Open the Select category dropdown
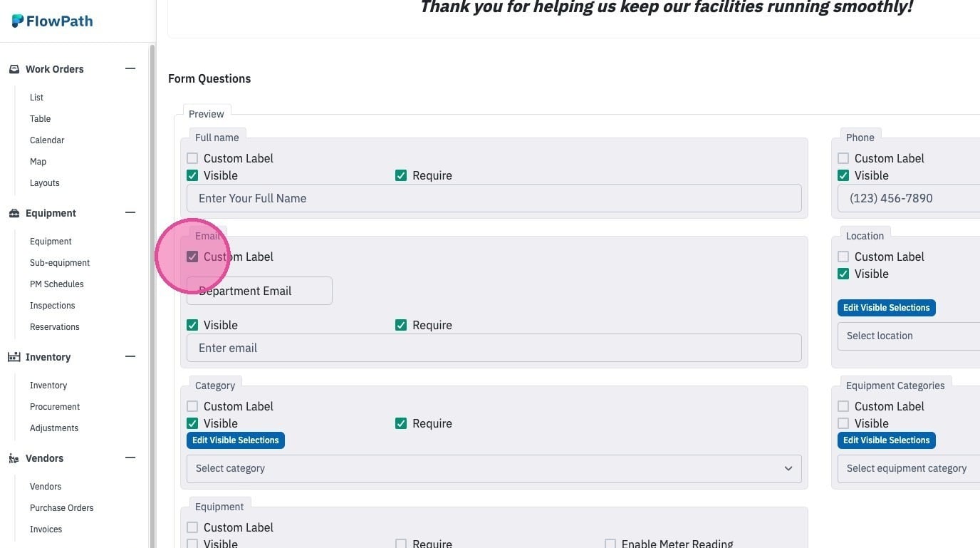The image size is (980, 548). (x=494, y=468)
